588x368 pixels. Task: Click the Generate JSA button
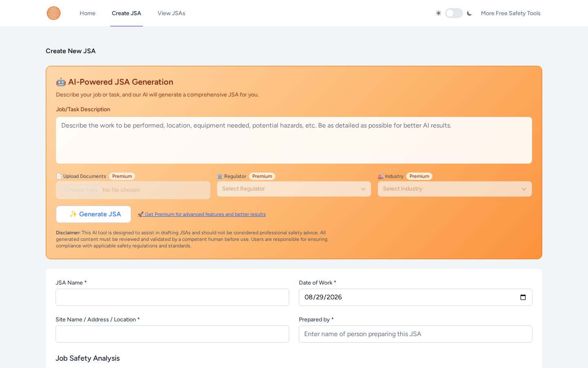(94, 214)
